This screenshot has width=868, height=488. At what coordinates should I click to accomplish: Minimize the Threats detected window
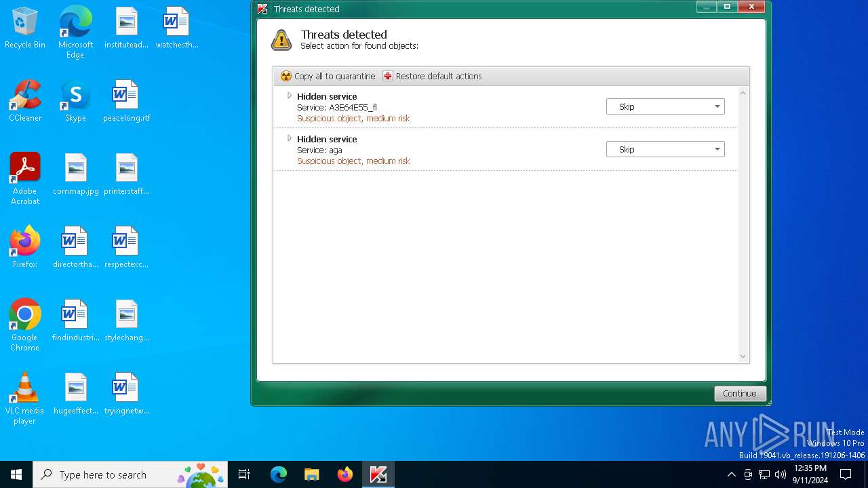pyautogui.click(x=707, y=7)
